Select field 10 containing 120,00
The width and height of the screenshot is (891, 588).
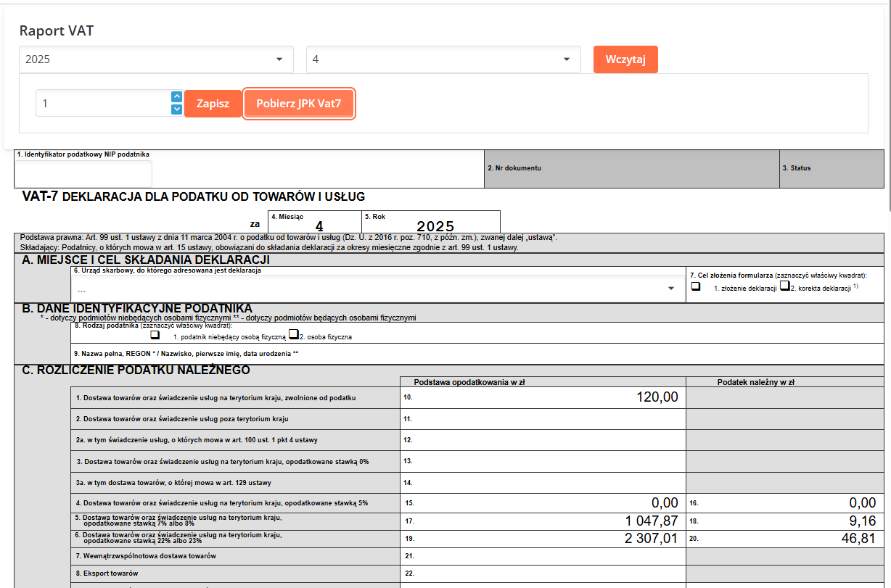(x=544, y=397)
